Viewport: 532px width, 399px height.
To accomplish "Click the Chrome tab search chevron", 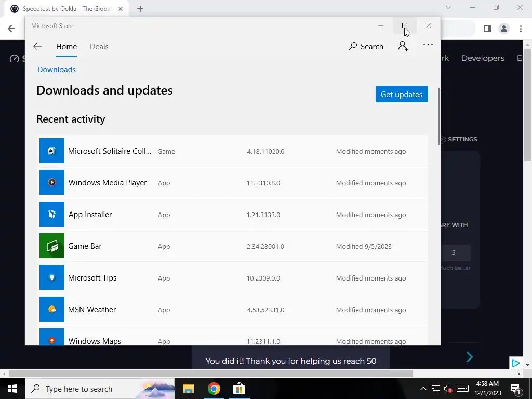I will [448, 7].
